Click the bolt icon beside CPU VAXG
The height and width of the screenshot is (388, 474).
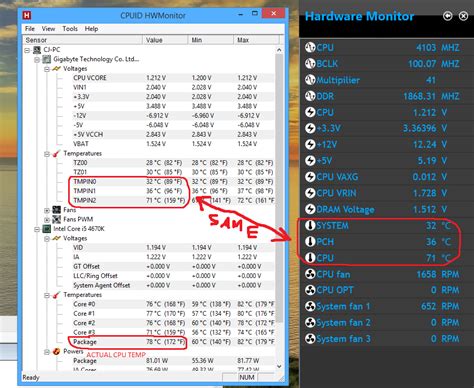point(310,177)
